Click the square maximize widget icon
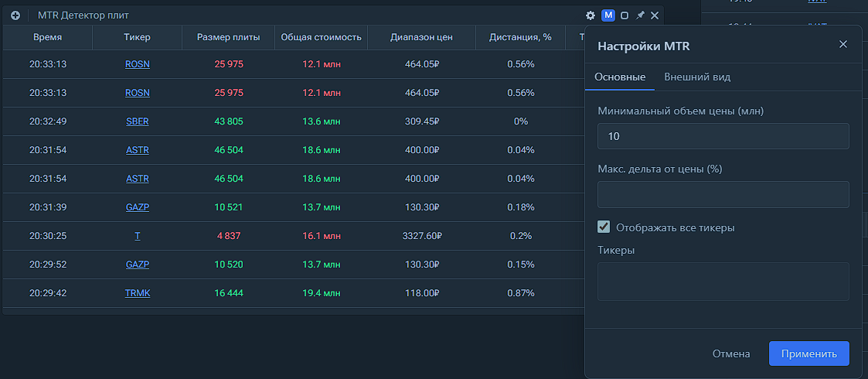This screenshot has width=868, height=379. (x=625, y=15)
